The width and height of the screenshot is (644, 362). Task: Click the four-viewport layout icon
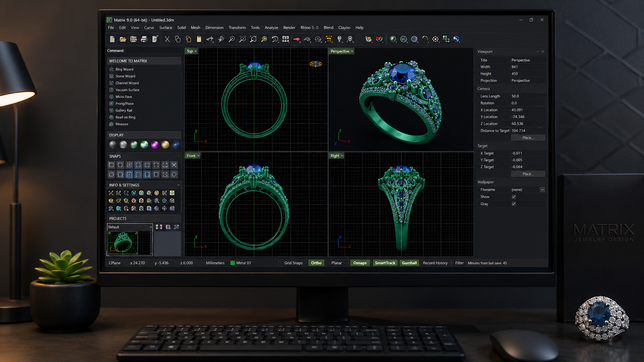285,39
